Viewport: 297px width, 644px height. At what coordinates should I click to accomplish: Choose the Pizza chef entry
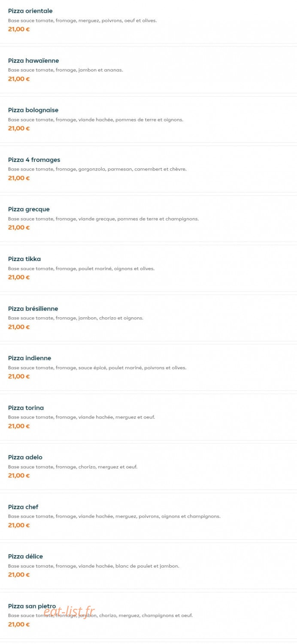tap(148, 516)
